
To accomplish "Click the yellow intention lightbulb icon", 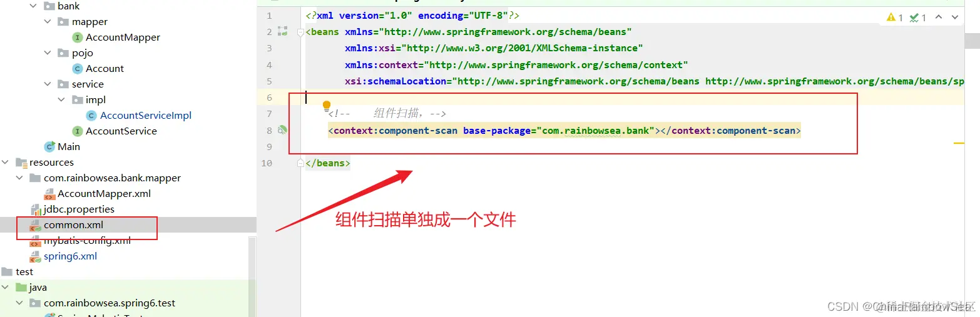I will [326, 106].
